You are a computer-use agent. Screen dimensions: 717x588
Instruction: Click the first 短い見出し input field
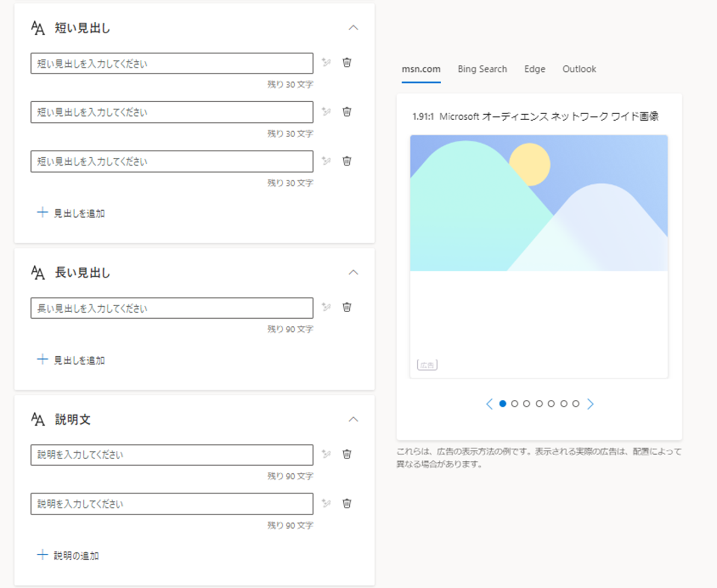pos(171,64)
